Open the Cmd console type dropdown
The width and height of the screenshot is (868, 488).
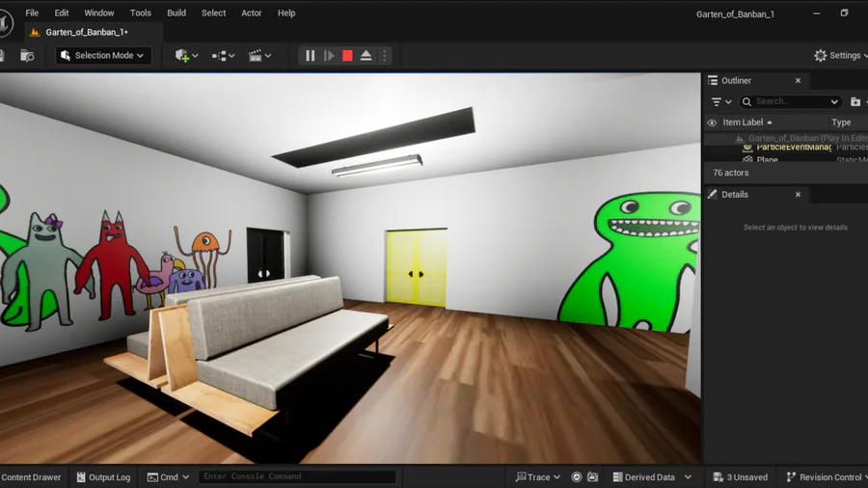pyautogui.click(x=168, y=477)
